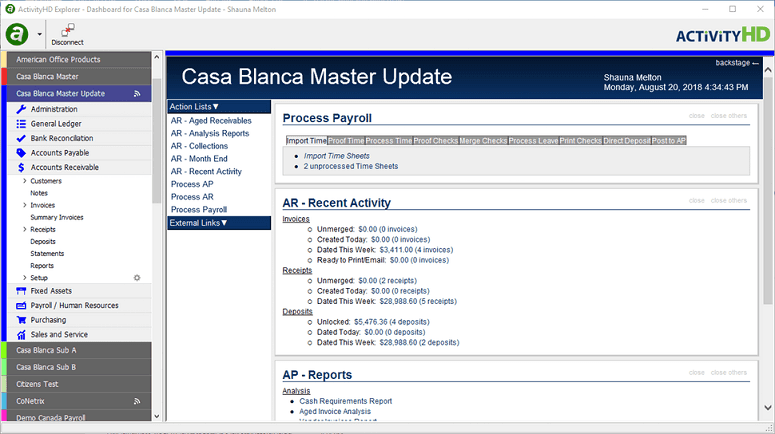
Task: Open AR - Analysis Reports action list
Action: coord(210,133)
